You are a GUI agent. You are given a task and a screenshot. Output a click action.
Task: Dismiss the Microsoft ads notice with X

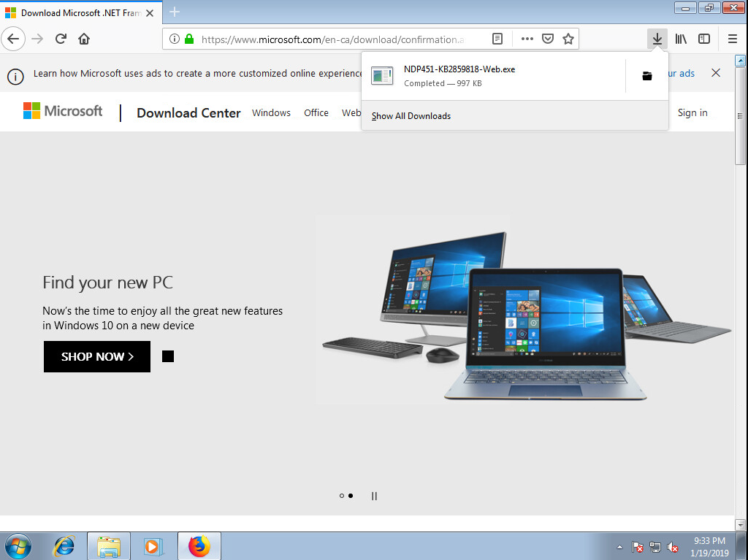tap(716, 73)
